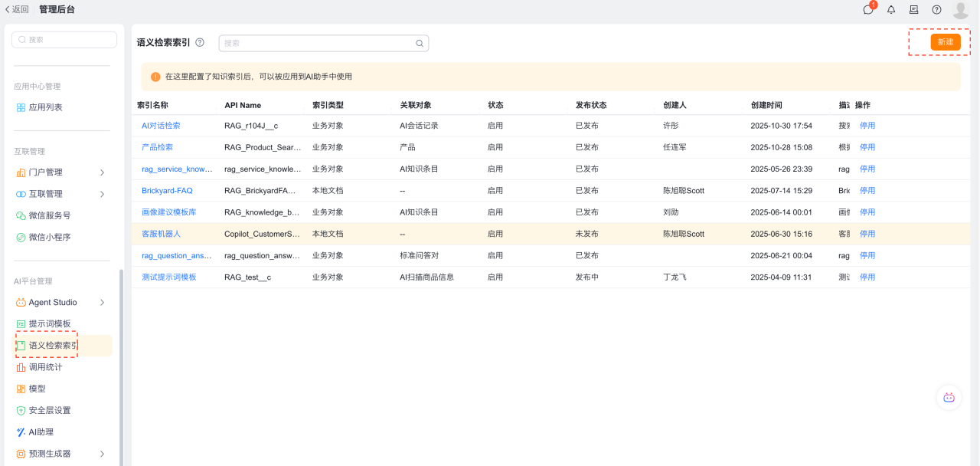The image size is (980, 466).
Task: Click the orange 新建 button
Action: [x=946, y=42]
